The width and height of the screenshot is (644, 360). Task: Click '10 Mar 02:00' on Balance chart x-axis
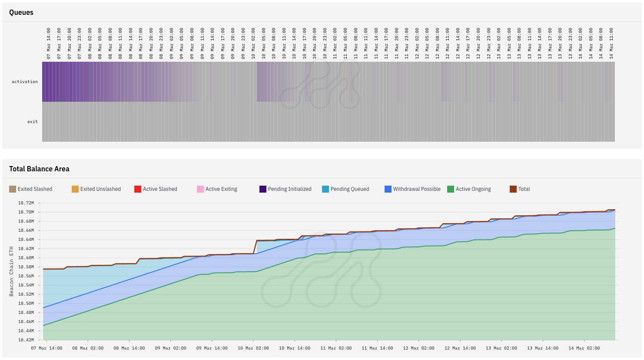[x=253, y=348]
